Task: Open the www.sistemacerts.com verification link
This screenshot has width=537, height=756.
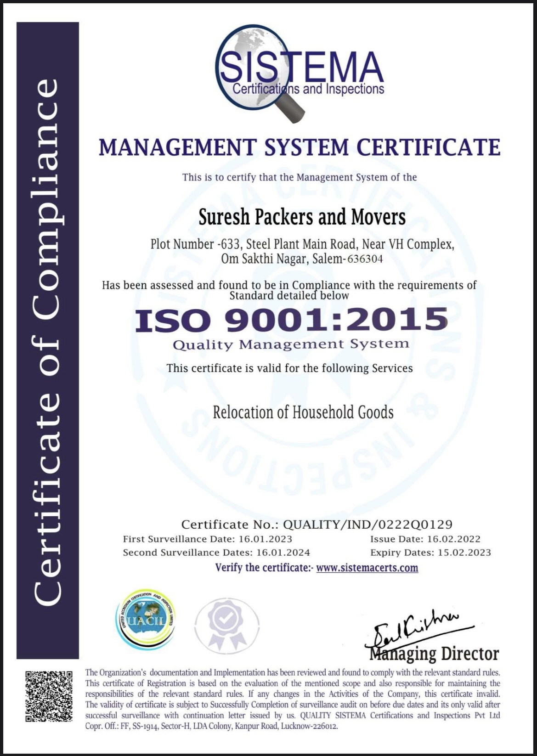Action: tap(367, 568)
